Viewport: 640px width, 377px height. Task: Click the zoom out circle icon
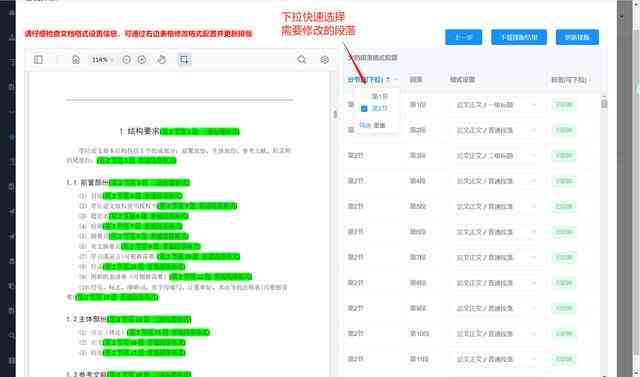click(x=127, y=60)
